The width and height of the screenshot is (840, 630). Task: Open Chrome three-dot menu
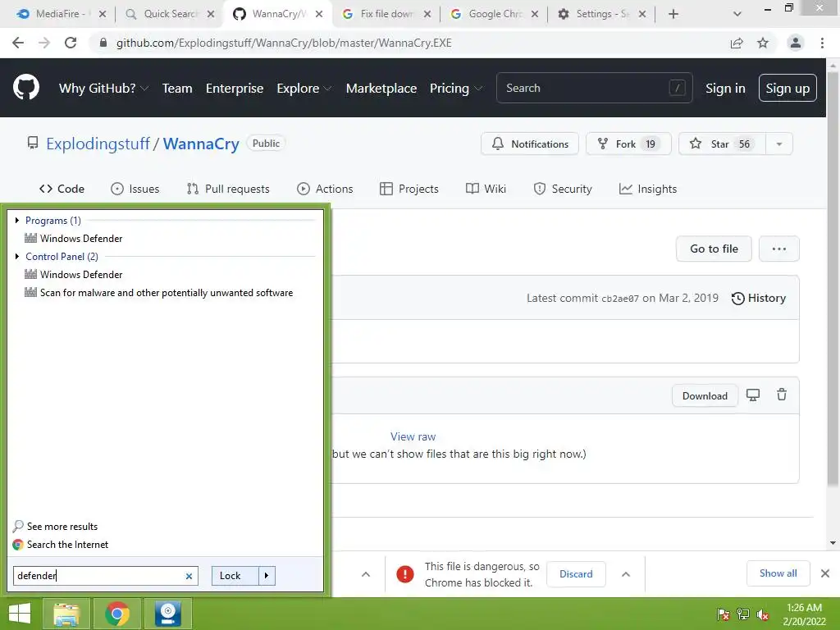tap(822, 43)
